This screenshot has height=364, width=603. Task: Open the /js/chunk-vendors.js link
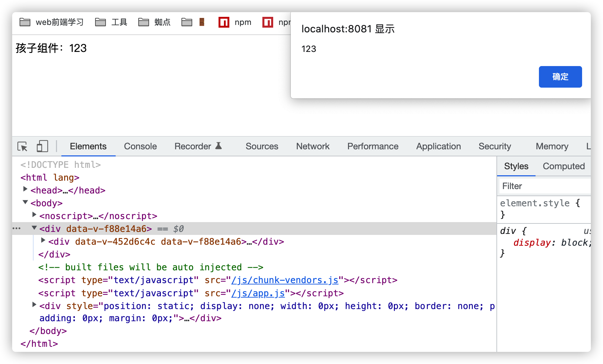tap(285, 280)
